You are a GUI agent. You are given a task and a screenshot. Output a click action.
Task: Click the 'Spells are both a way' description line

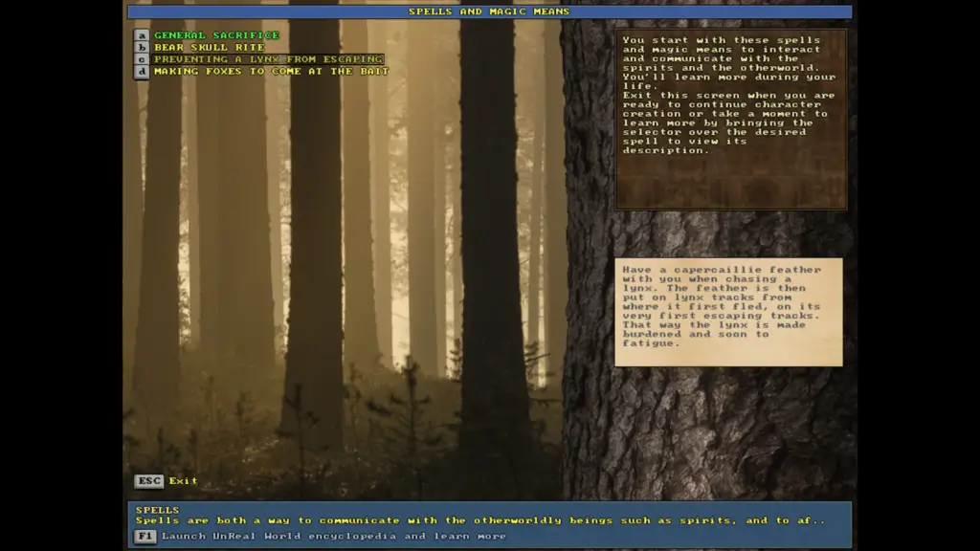(480, 520)
